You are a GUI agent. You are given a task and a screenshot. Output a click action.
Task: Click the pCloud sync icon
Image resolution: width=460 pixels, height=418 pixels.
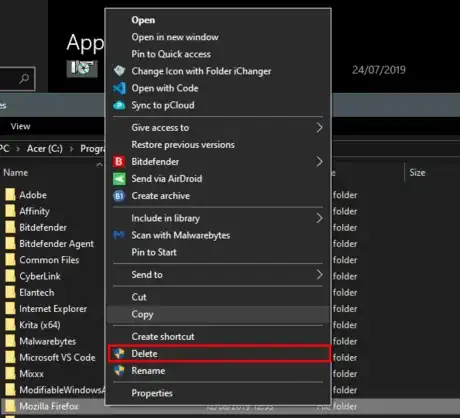(119, 105)
